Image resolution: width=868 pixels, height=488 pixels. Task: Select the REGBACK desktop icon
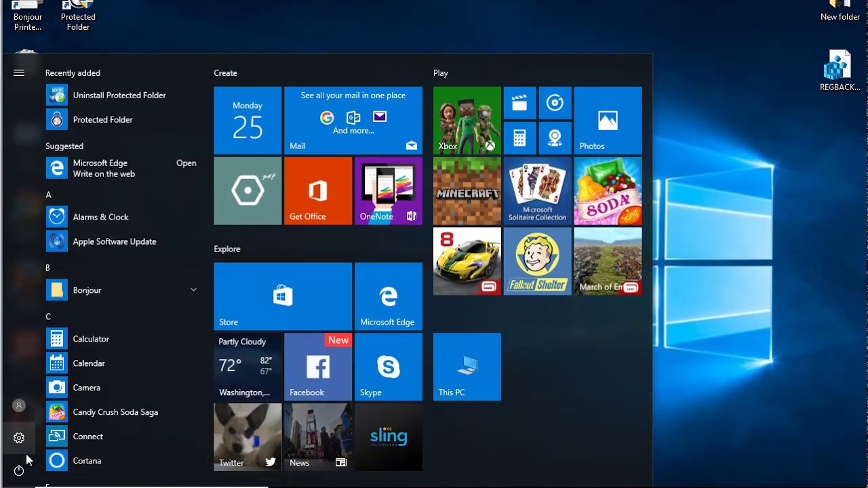point(840,70)
